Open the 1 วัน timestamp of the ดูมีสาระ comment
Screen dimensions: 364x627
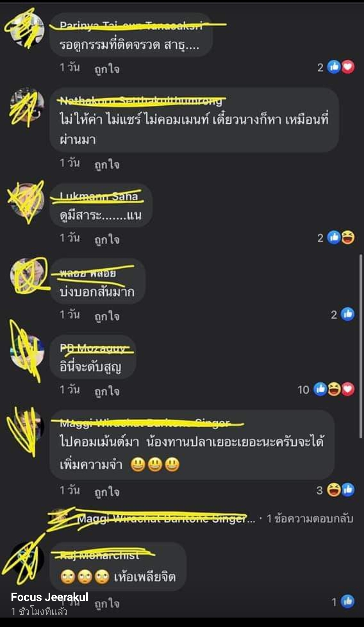[70, 238]
